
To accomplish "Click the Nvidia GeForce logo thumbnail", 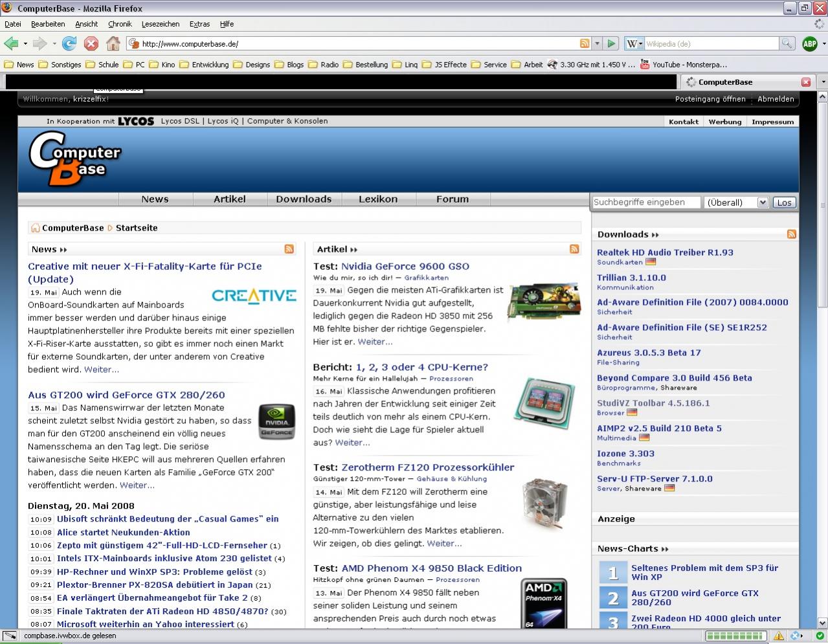I will coord(277,422).
